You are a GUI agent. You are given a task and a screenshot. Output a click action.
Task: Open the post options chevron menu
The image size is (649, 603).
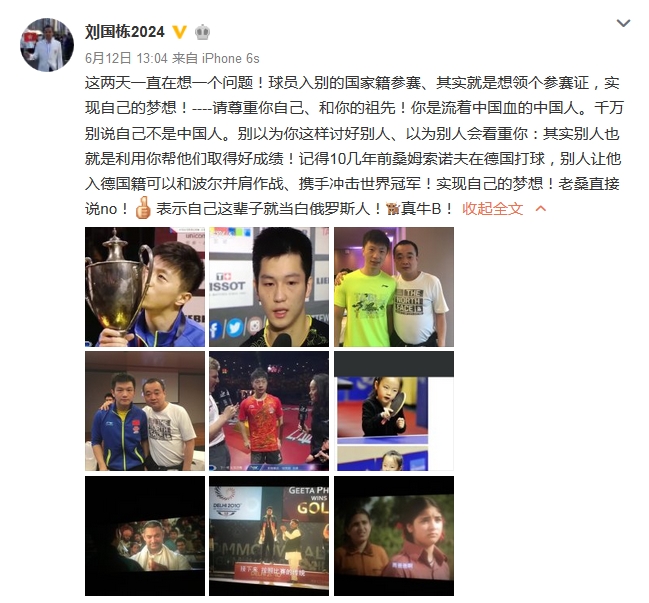[623, 23]
